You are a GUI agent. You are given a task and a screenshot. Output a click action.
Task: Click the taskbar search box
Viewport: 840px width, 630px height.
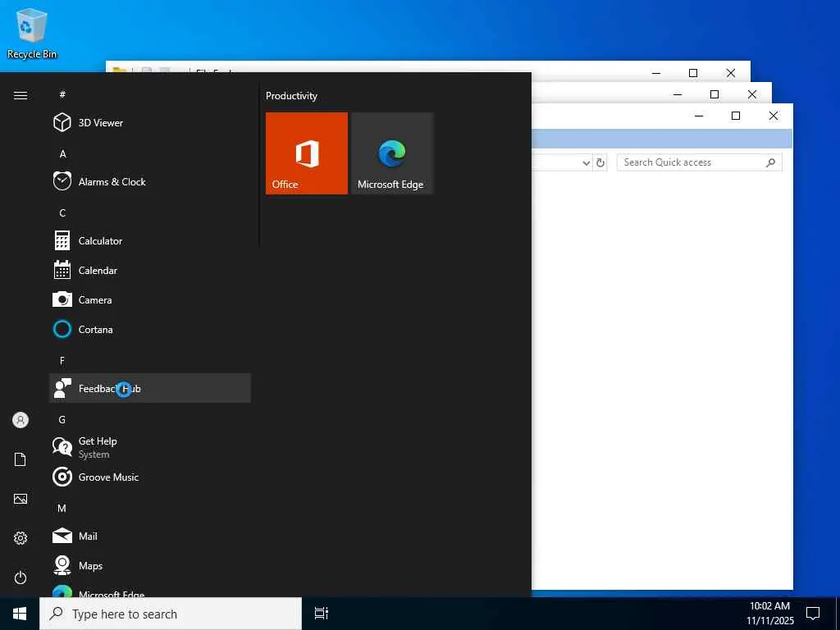[x=171, y=614]
